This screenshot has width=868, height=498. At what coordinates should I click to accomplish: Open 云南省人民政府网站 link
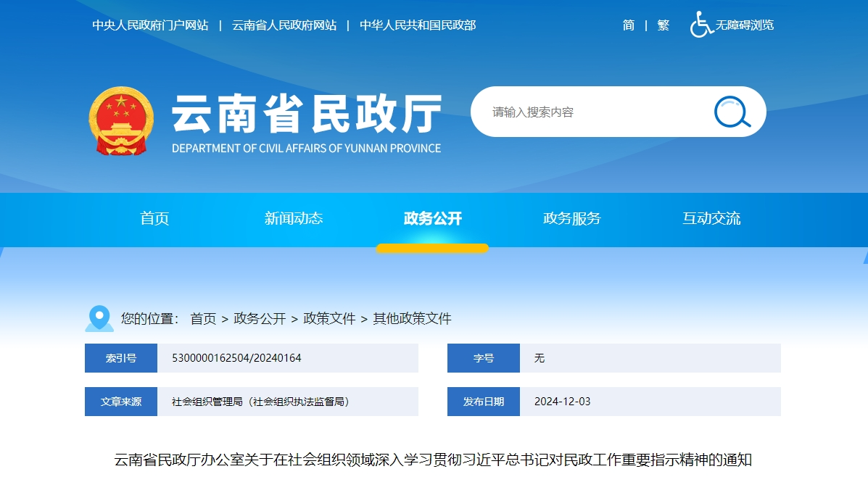pos(284,25)
